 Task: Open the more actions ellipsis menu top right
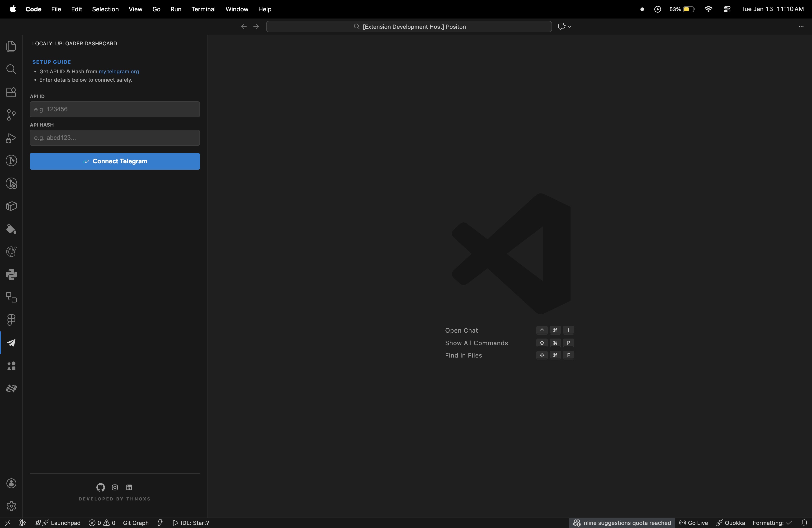click(x=801, y=26)
